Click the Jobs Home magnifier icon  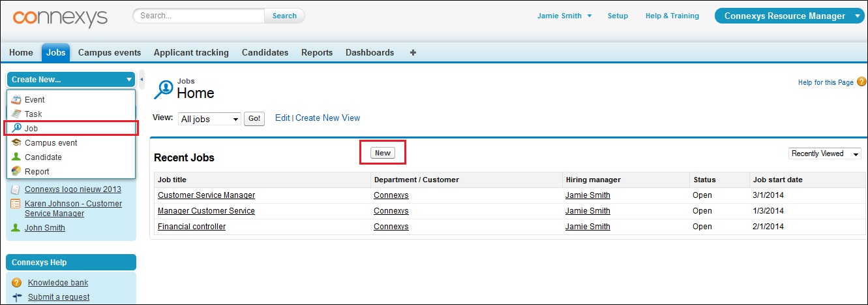coord(163,89)
